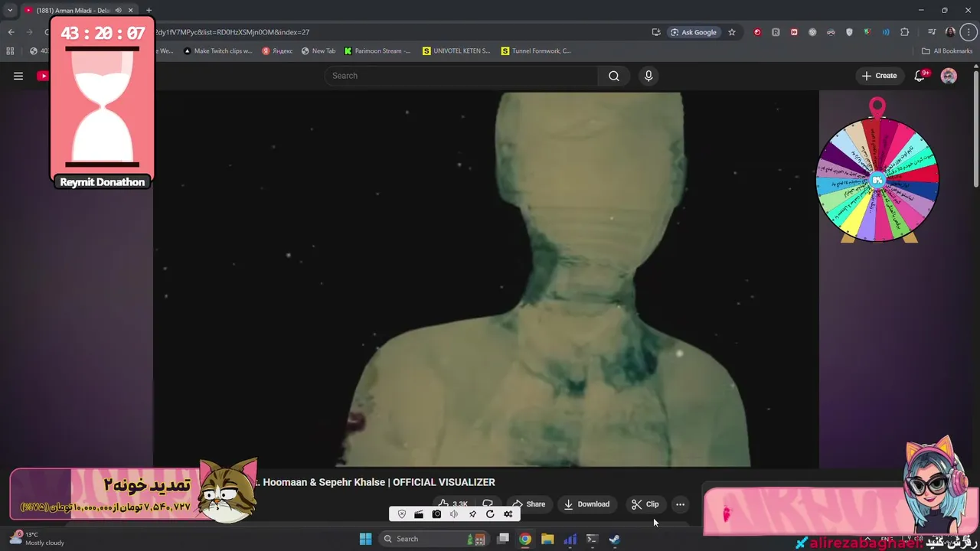This screenshot has width=980, height=551.
Task: Open the weather widget showing 13°C
Action: (x=37, y=539)
